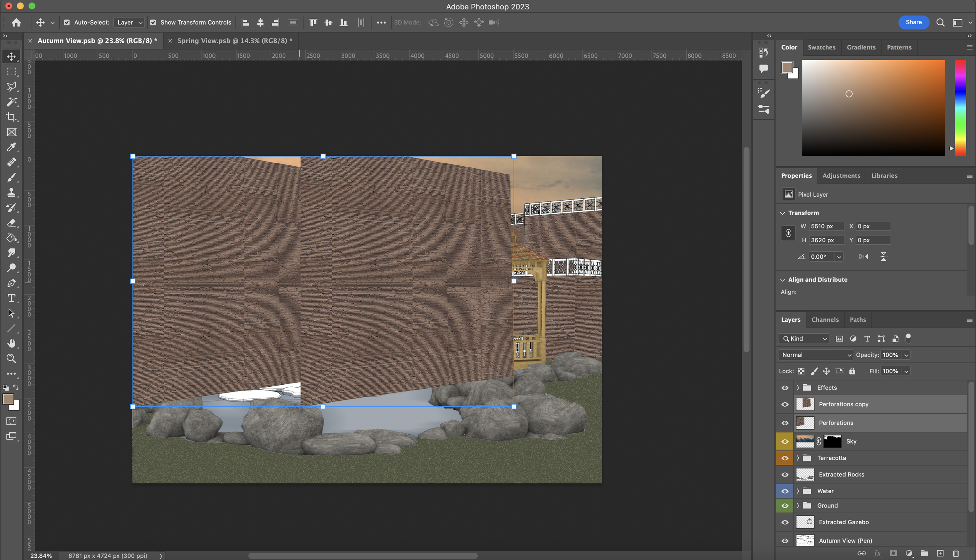Select the Magic Wand tool

pos(11,102)
